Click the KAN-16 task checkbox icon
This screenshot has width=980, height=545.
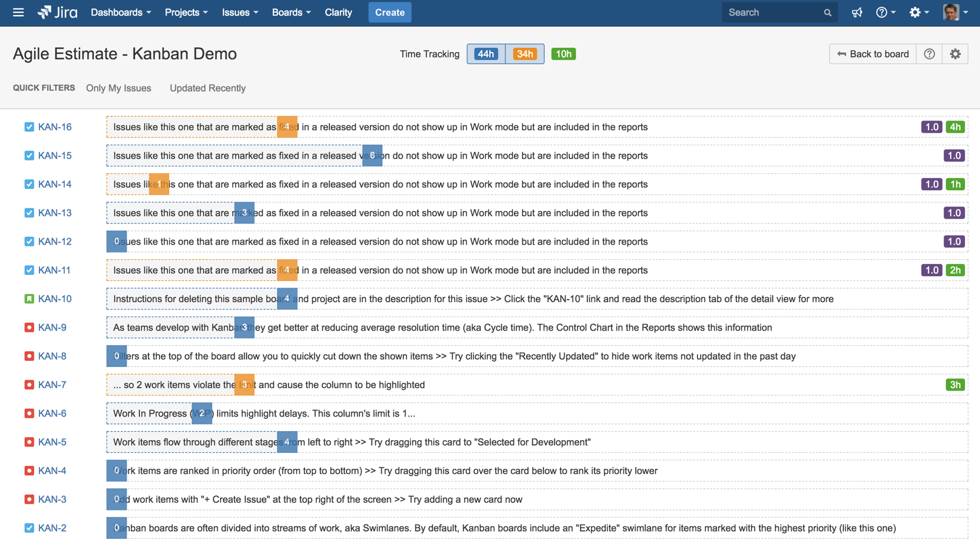[x=29, y=127]
